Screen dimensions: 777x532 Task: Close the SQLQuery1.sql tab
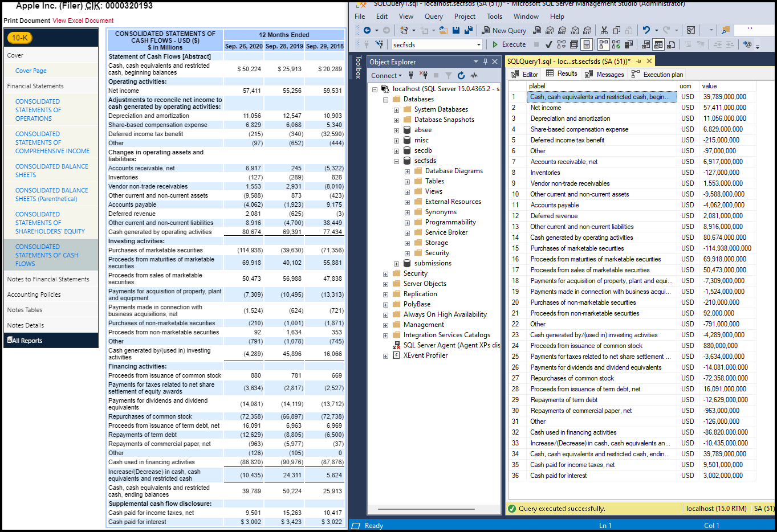[649, 61]
